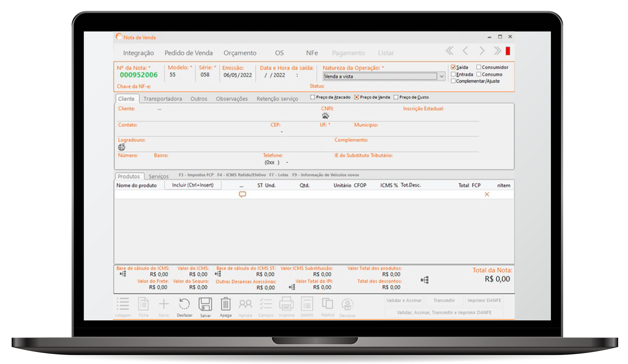Select the Preço de Custo option
Image resolution: width=628 pixels, height=364 pixels.
[x=396, y=97]
